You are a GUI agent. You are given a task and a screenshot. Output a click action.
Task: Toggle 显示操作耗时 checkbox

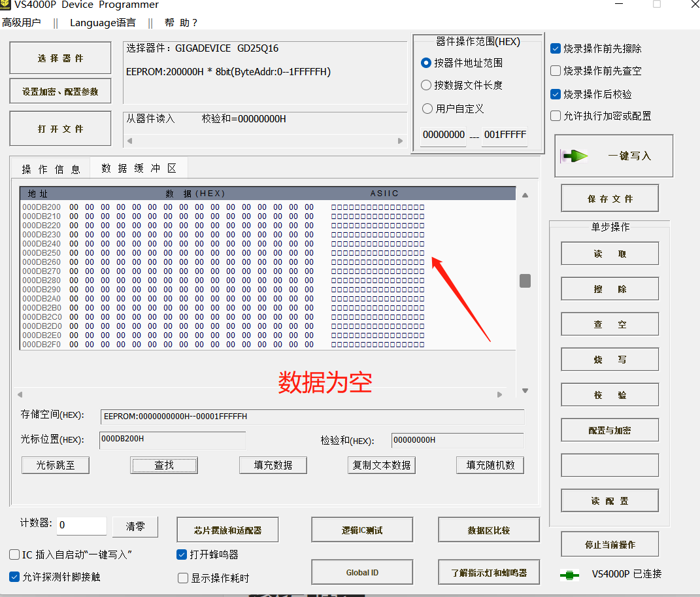pyautogui.click(x=182, y=577)
